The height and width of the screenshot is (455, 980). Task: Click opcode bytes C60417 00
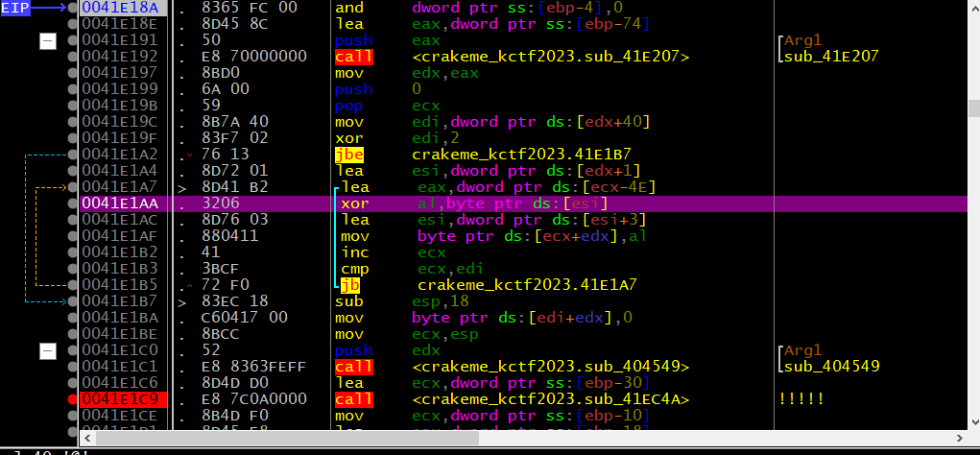[245, 318]
